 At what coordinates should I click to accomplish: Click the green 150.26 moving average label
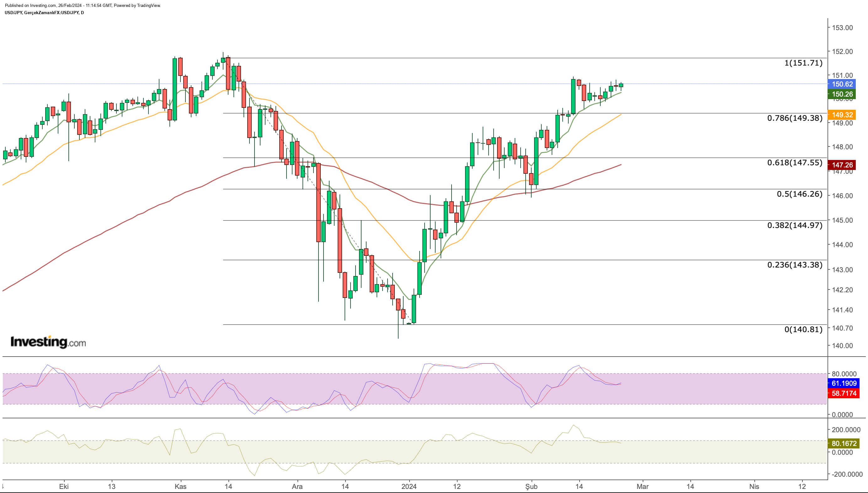point(842,94)
